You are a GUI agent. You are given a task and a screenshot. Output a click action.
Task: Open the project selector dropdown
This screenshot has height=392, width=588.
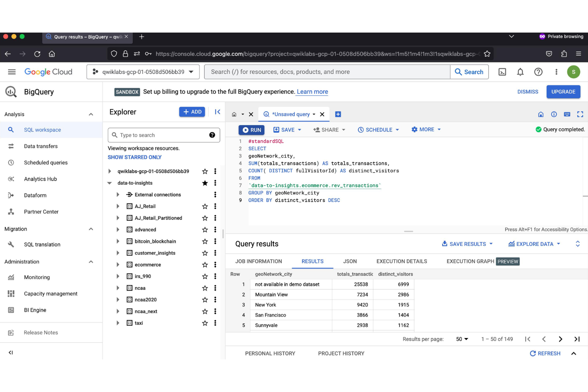tap(143, 72)
